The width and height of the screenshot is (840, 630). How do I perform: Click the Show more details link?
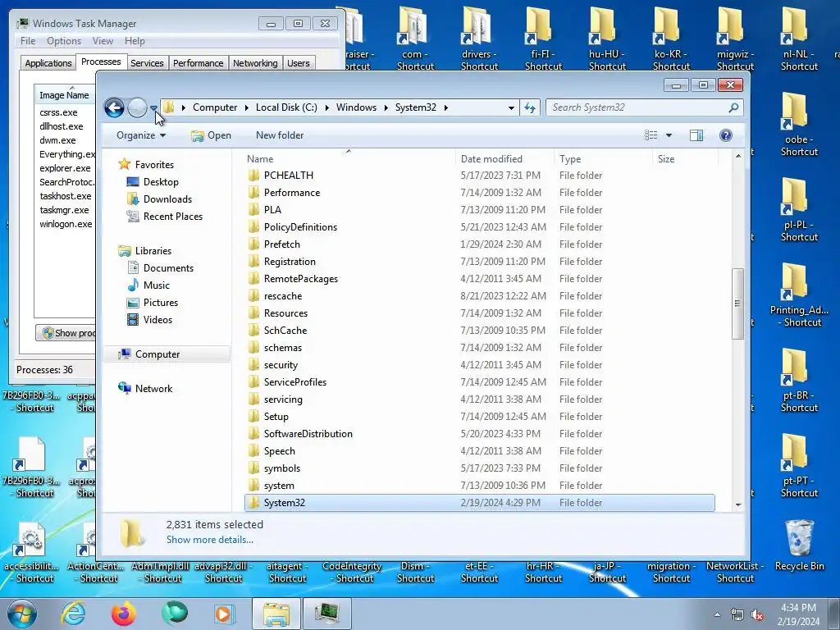[210, 540]
